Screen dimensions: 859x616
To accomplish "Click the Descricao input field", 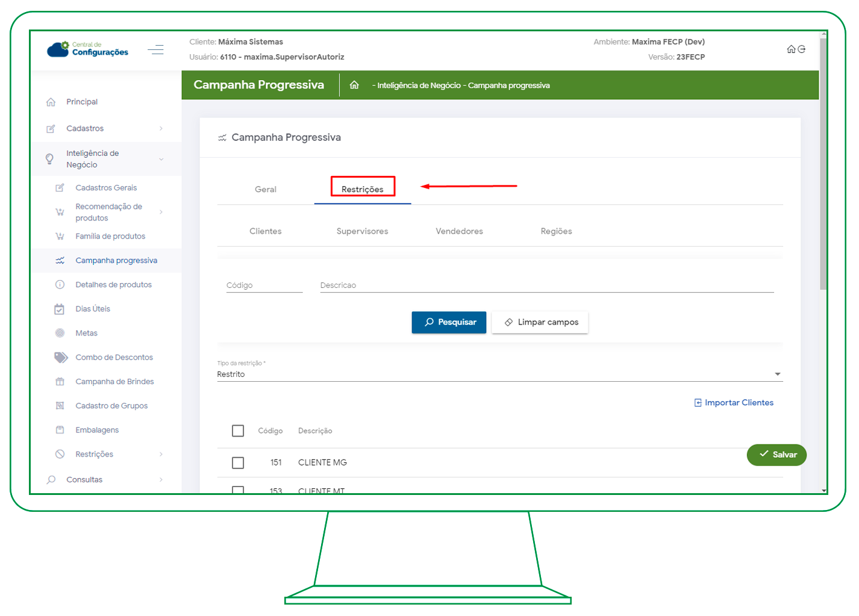I will tap(546, 285).
